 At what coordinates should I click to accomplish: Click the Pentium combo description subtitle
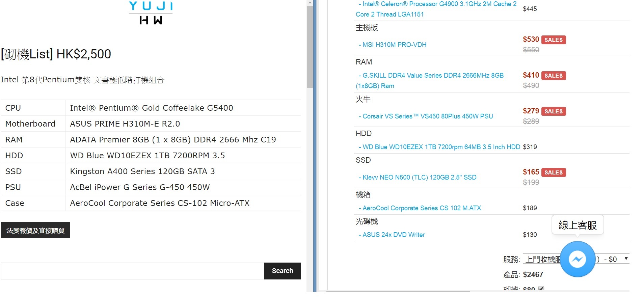(82, 80)
